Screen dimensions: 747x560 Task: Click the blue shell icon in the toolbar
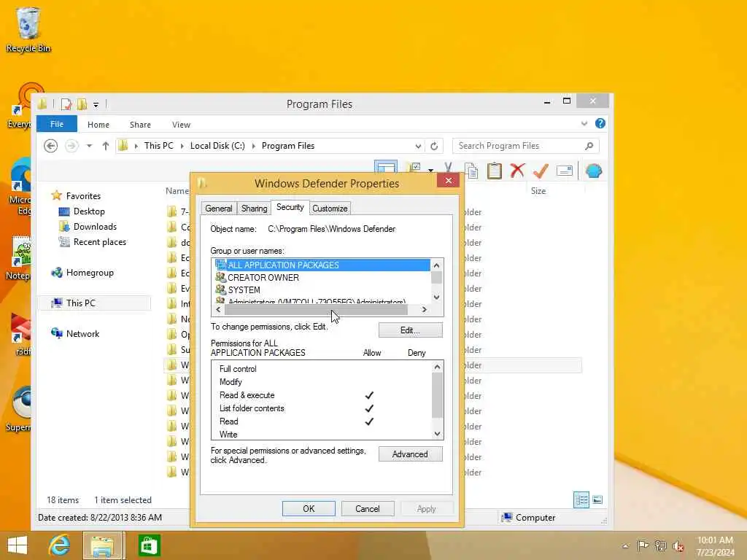tap(594, 171)
